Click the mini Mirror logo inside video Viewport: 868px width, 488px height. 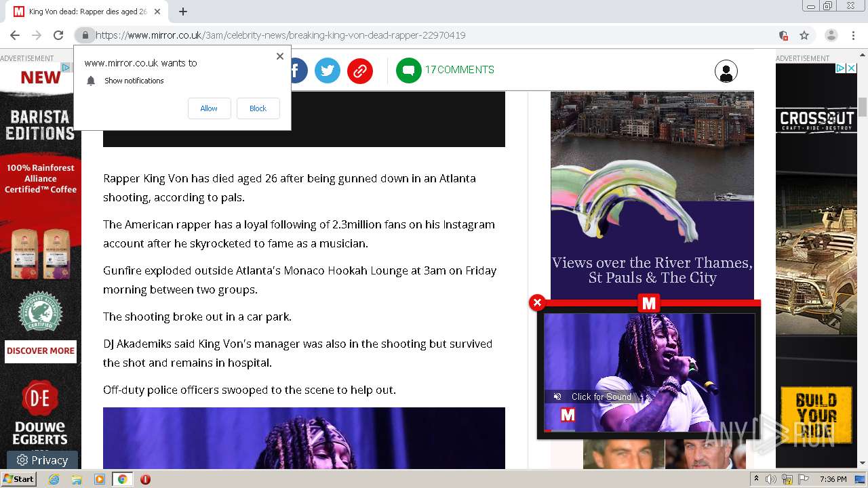pyautogui.click(x=568, y=415)
